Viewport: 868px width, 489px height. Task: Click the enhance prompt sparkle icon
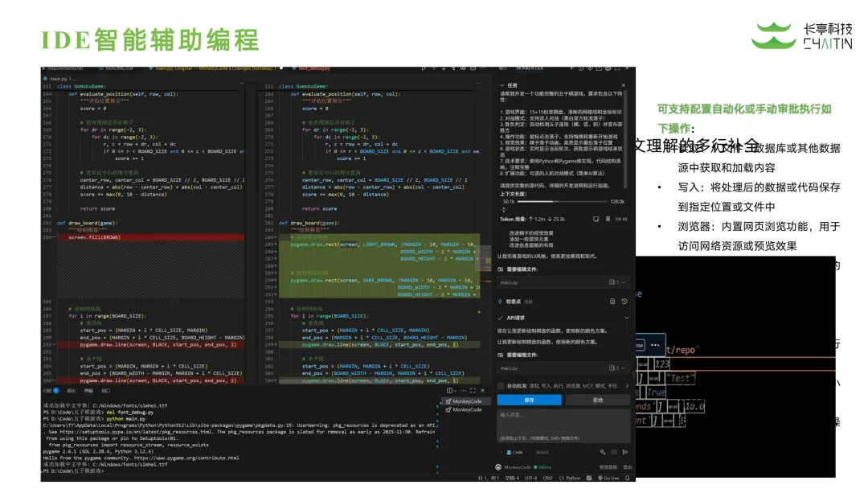602,453
